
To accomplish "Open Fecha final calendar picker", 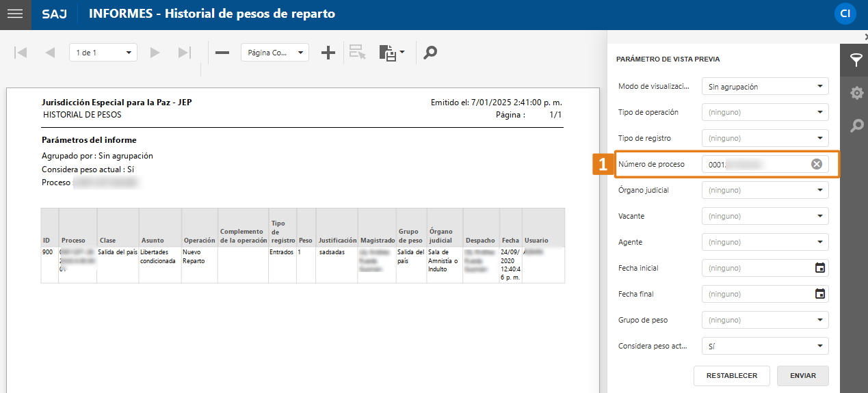I will point(820,294).
